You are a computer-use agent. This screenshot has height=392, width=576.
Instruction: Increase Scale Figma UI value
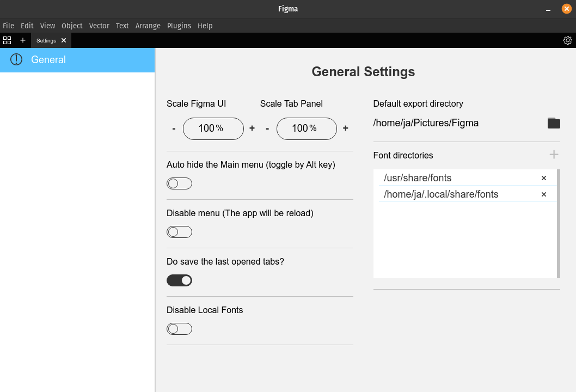tap(252, 128)
